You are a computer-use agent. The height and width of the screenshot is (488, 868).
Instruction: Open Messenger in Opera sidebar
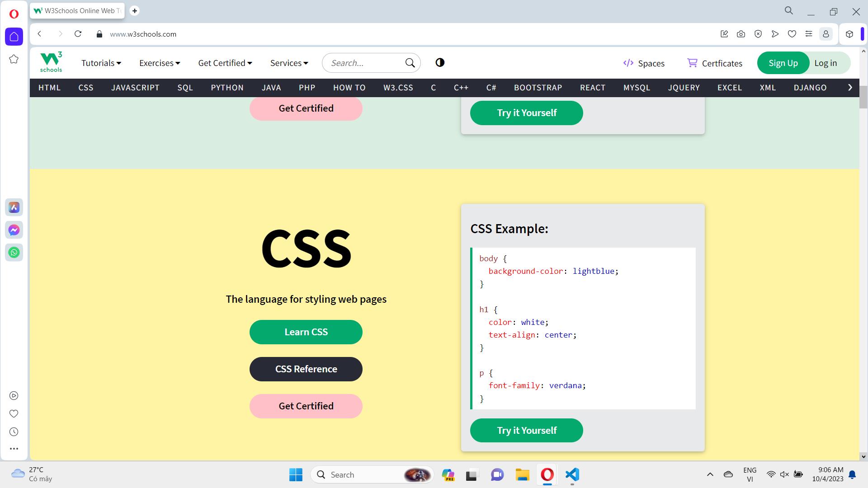click(14, 230)
